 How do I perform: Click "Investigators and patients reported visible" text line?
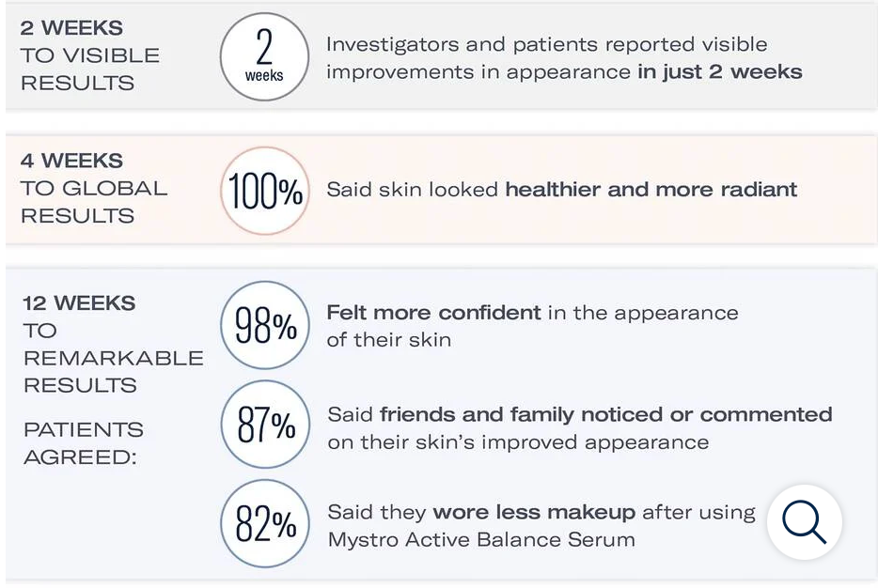coord(546,45)
